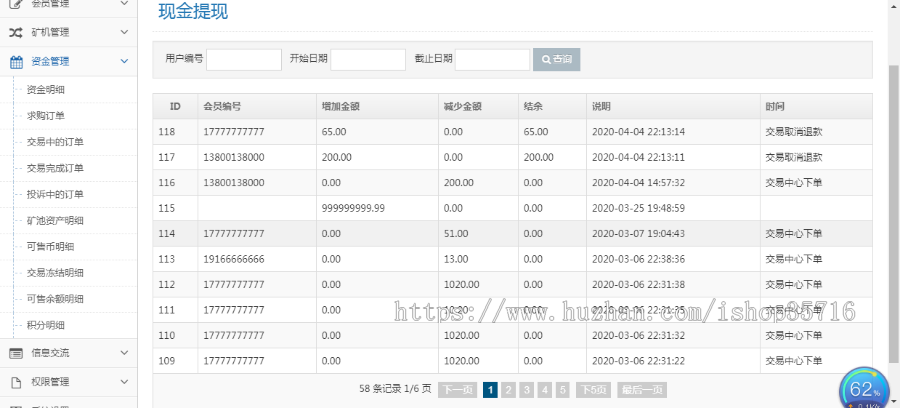Collapse the 资金管理 menu chevron
Image resolution: width=900 pixels, height=408 pixels.
124,61
